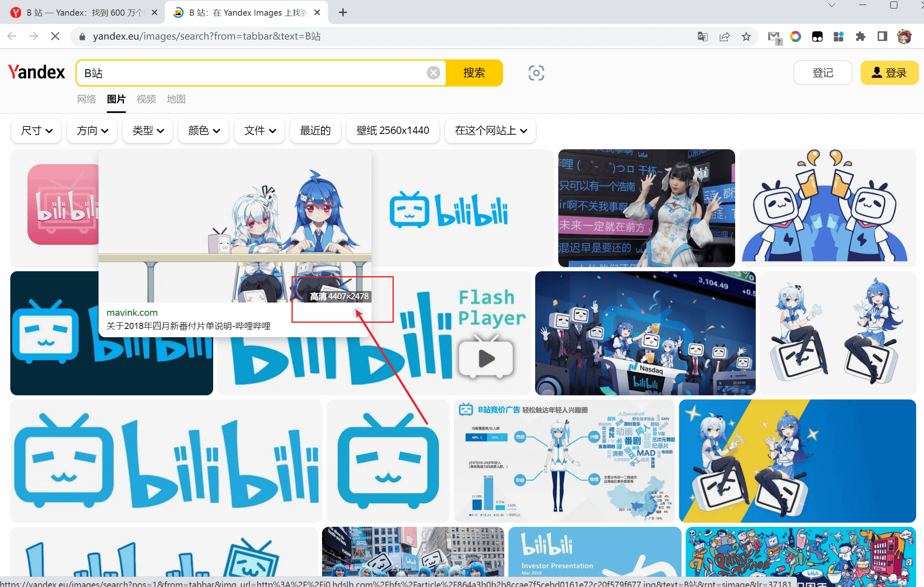Toggle the 最近的 recency filter
924x587 pixels.
[x=315, y=130]
